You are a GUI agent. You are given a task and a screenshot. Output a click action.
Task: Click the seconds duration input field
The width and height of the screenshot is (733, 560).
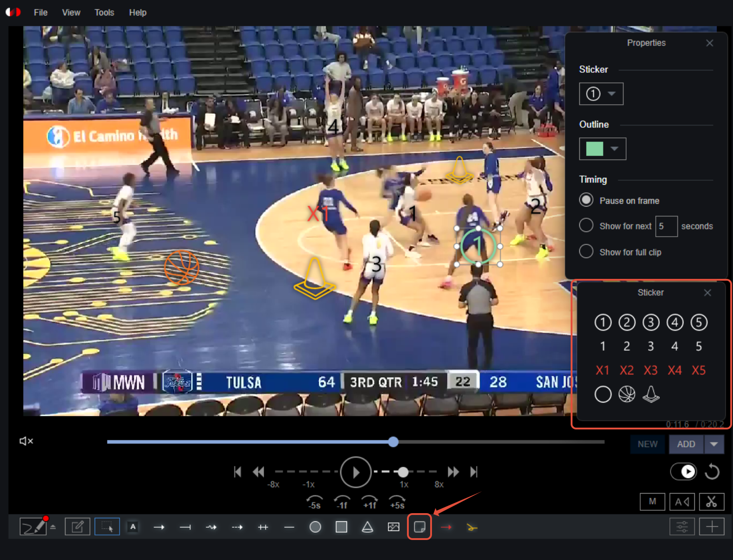point(666,226)
